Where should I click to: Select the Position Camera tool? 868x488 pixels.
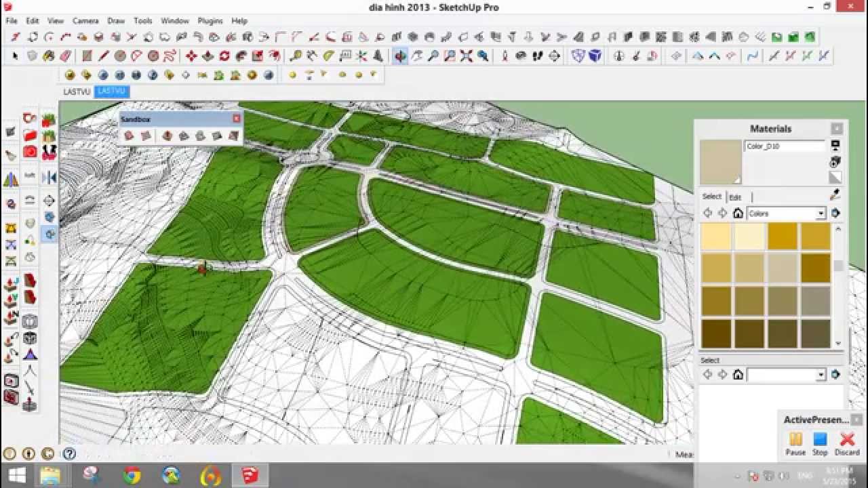pyautogui.click(x=505, y=56)
